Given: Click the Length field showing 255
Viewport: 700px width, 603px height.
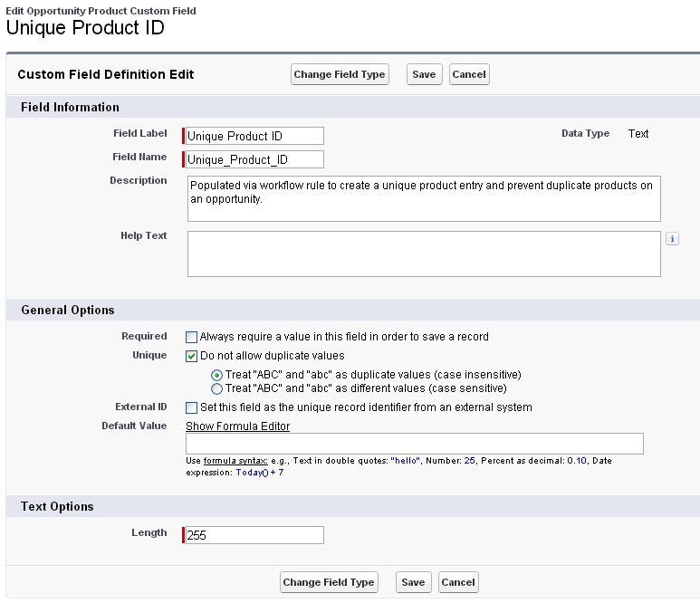Looking at the screenshot, I should click(254, 535).
